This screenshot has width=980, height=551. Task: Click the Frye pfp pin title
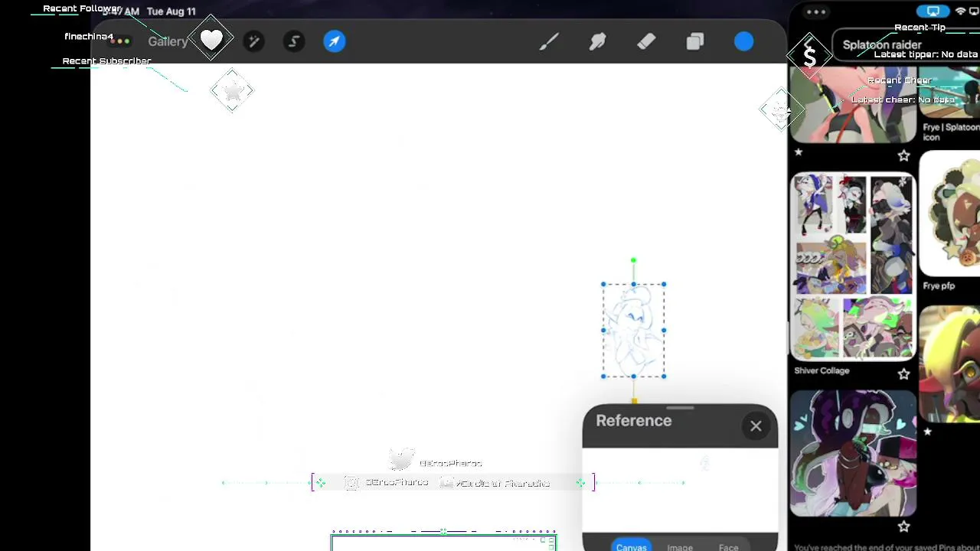pos(939,286)
